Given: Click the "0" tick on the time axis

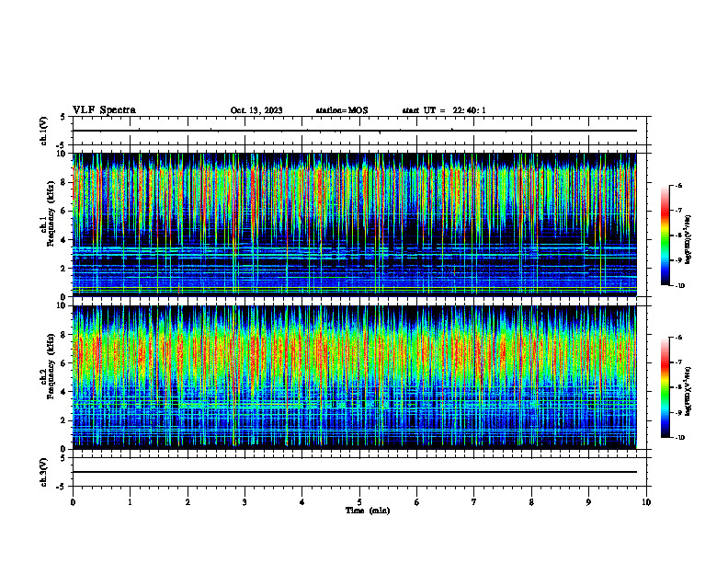Looking at the screenshot, I should [x=73, y=502].
